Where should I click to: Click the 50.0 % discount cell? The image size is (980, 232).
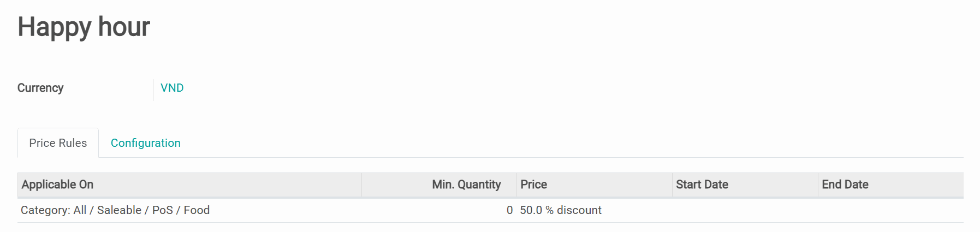[x=560, y=210]
